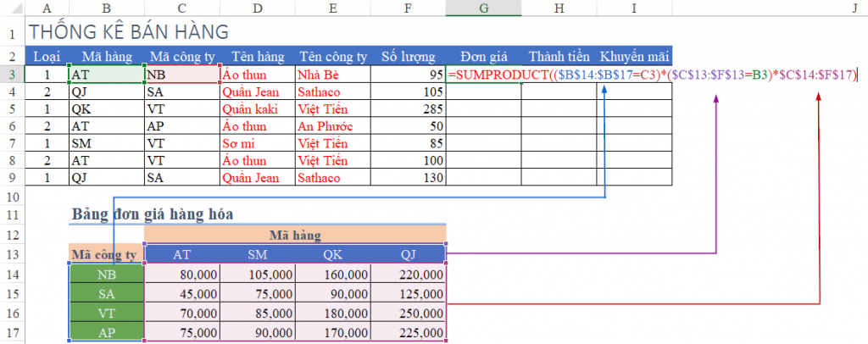The width and height of the screenshot is (868, 344).
Task: Select the merged 'Mã hàng' cell in price table
Action: click(x=295, y=233)
